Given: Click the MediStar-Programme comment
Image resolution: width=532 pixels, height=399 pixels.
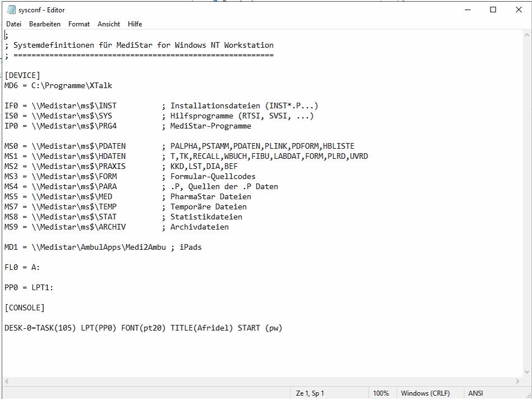Looking at the screenshot, I should [211, 126].
